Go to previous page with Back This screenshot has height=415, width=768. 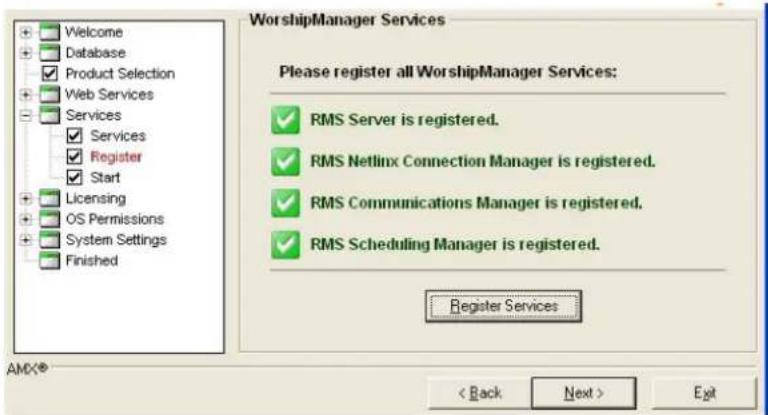pos(480,393)
